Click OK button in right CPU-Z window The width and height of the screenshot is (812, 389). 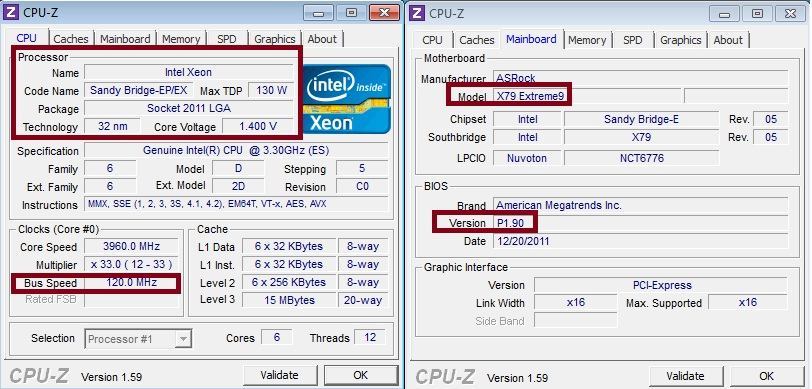(x=766, y=376)
